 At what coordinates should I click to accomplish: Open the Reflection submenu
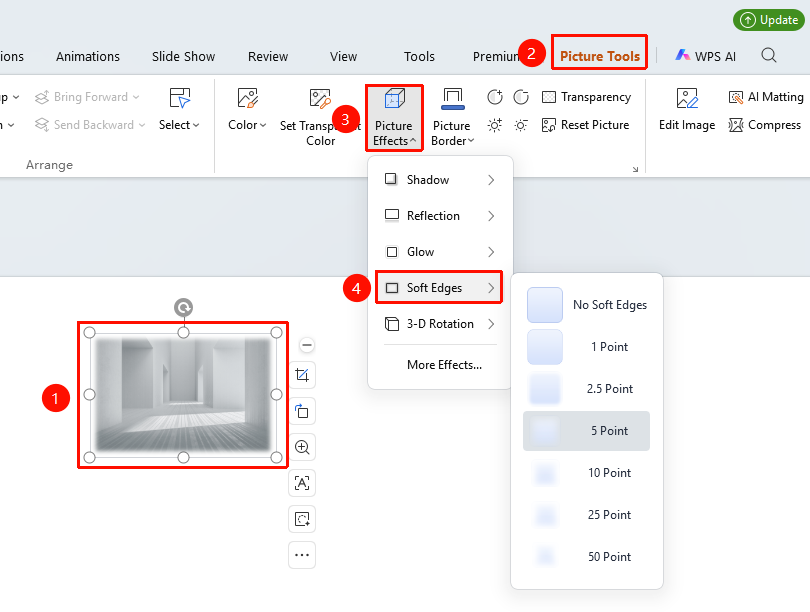(x=440, y=216)
